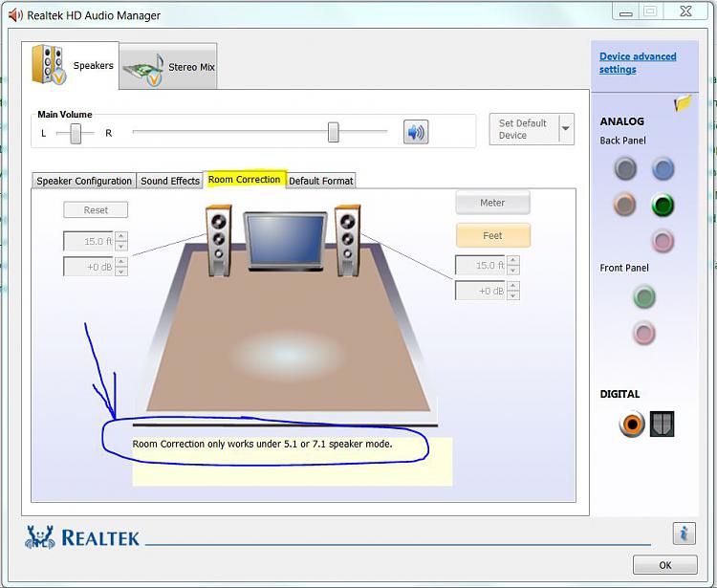This screenshot has width=717, height=588.
Task: Click the orange digital coaxial output icon
Action: [x=632, y=424]
